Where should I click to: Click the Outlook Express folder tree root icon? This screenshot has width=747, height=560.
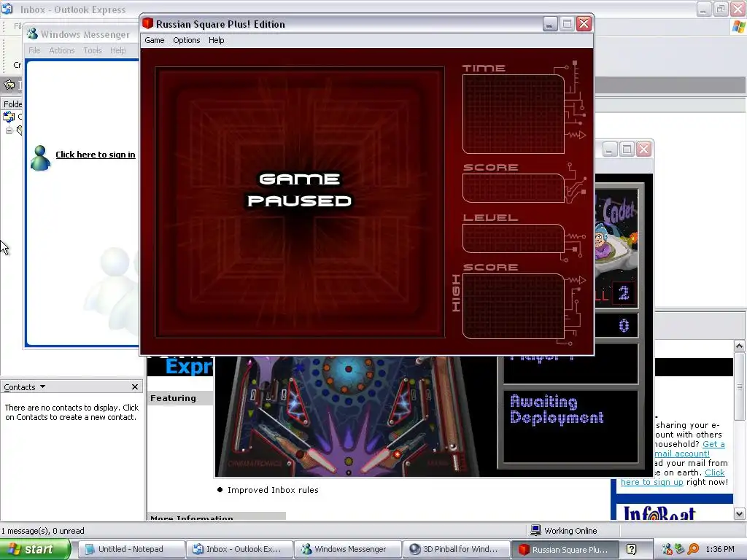point(9,116)
